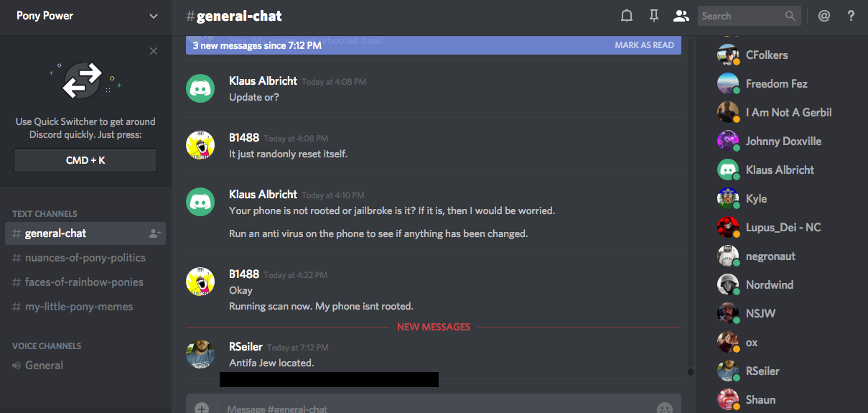
Task: Join the General voice channel
Action: (x=44, y=365)
